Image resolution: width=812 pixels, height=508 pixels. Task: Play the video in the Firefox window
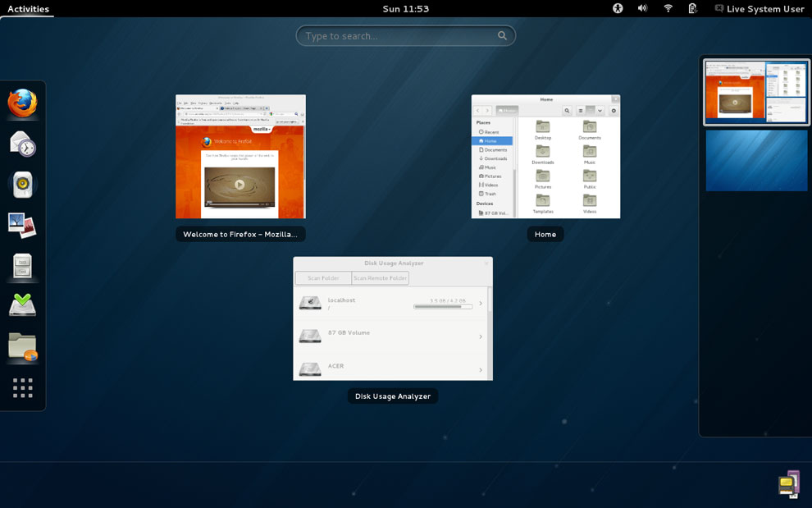point(239,185)
